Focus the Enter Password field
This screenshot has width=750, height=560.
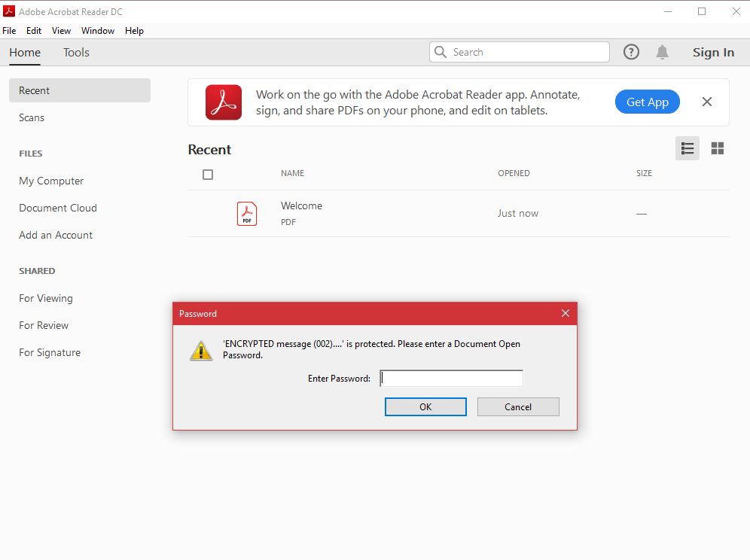point(451,379)
